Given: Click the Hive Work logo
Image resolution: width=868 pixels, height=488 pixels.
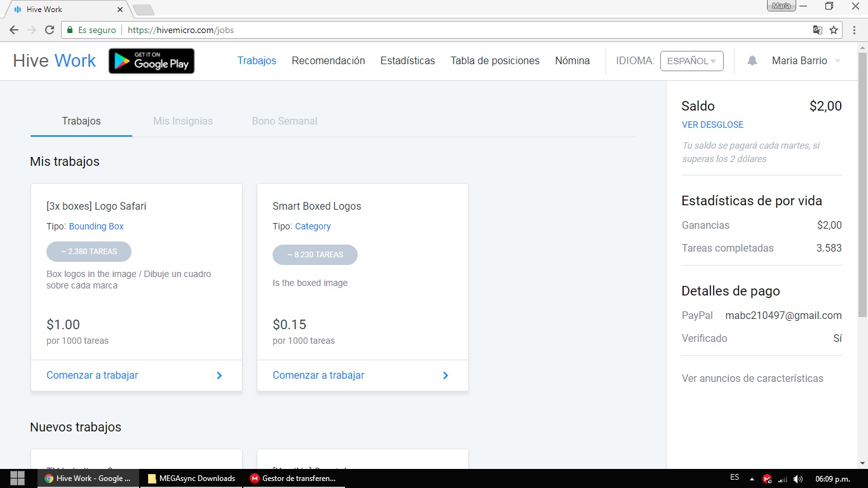Looking at the screenshot, I should tap(55, 61).
